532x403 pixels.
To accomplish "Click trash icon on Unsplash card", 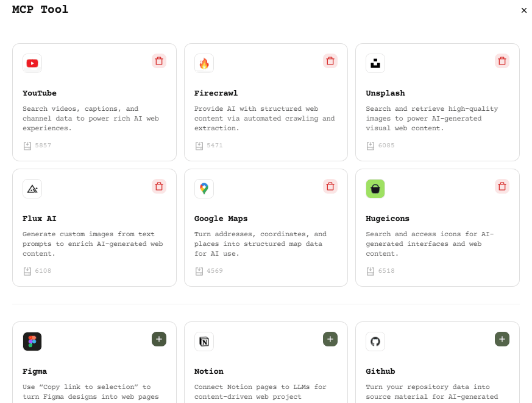I will 502,61.
